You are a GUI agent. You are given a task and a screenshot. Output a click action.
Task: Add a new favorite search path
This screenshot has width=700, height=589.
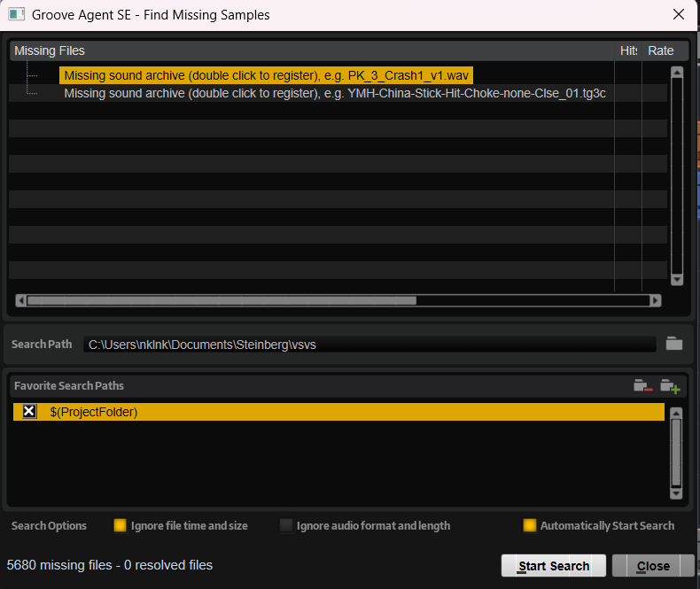click(x=670, y=386)
